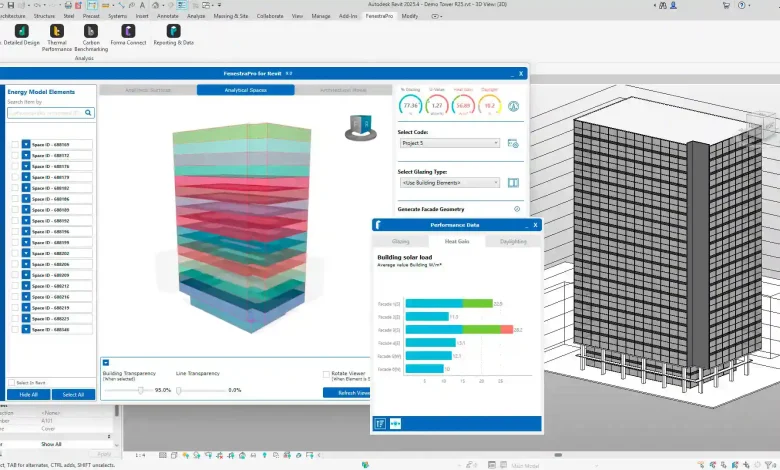Viewport: 780px width, 470px height.
Task: Expand the Generate Facade Geometry section
Action: click(x=517, y=209)
